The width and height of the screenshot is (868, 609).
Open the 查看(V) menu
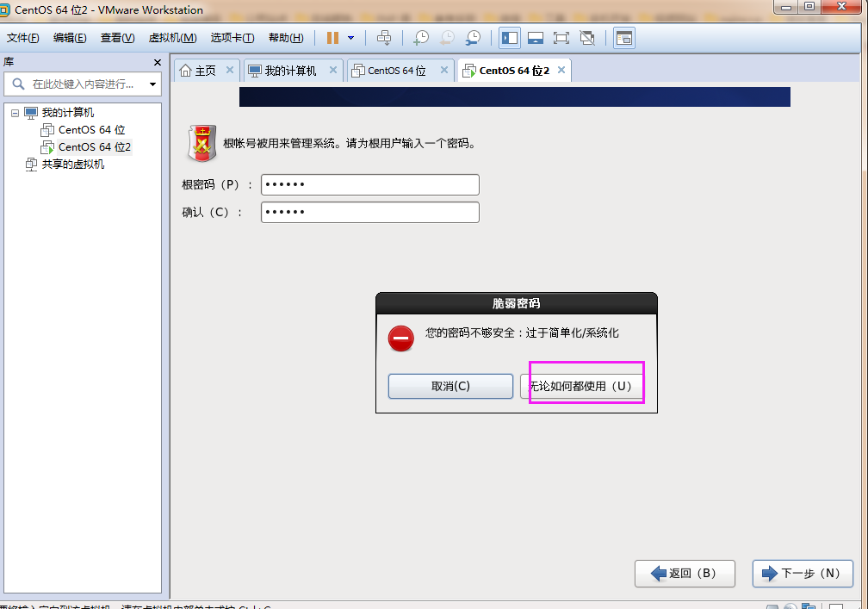click(x=117, y=38)
